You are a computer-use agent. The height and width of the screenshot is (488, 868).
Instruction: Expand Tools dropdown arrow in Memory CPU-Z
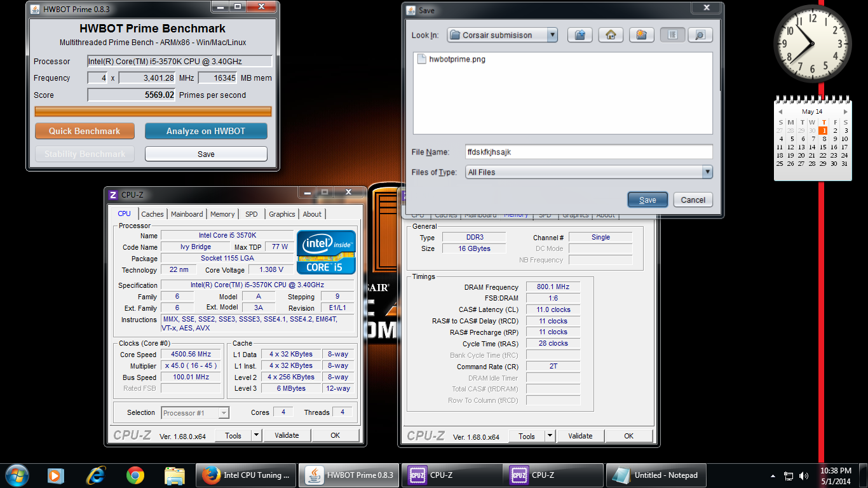point(550,436)
